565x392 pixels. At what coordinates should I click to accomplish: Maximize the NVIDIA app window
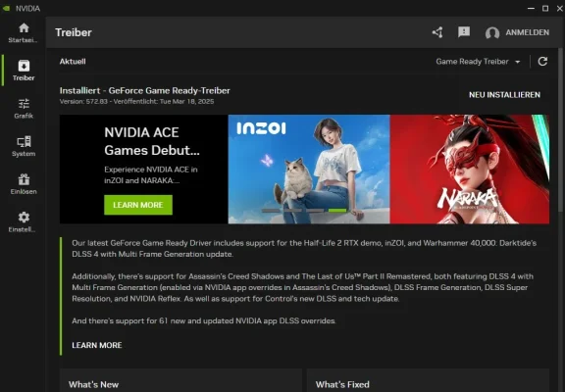[545, 8]
